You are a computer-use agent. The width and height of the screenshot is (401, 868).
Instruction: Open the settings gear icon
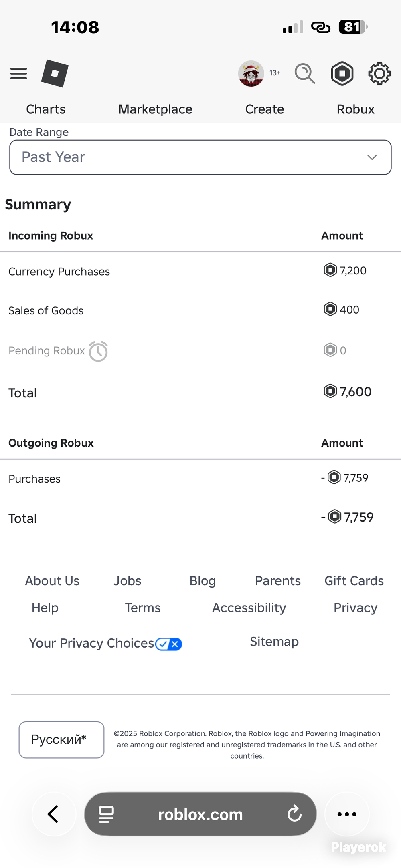(x=379, y=73)
